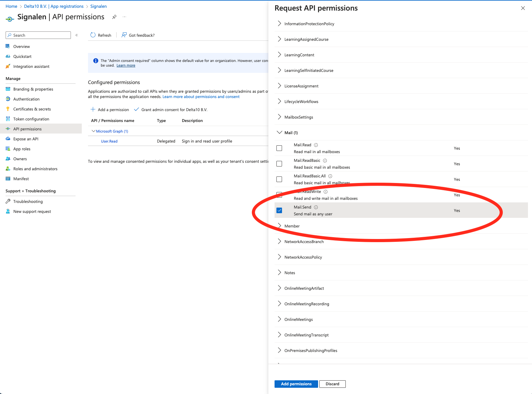532x394 pixels.
Task: Click the Discard button
Action: tap(332, 384)
